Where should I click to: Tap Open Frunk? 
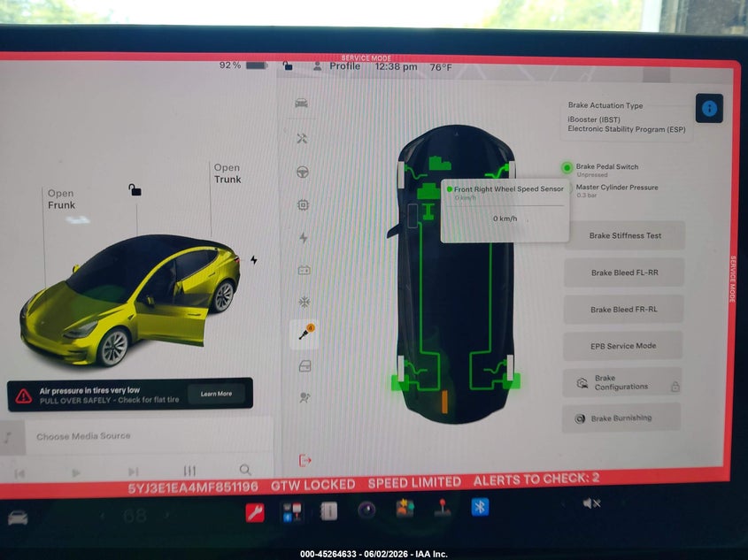coord(61,199)
